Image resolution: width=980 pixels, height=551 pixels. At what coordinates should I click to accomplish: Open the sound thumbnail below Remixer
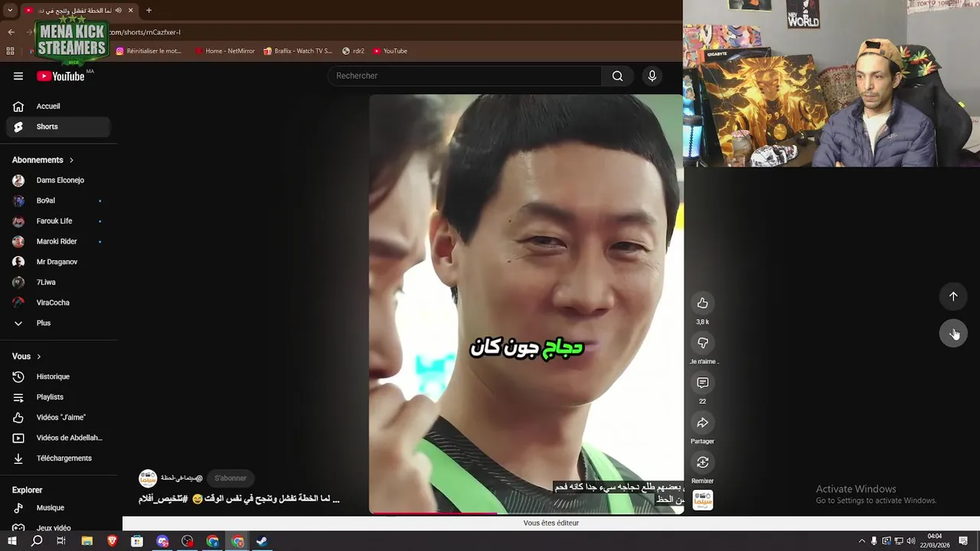click(x=703, y=500)
